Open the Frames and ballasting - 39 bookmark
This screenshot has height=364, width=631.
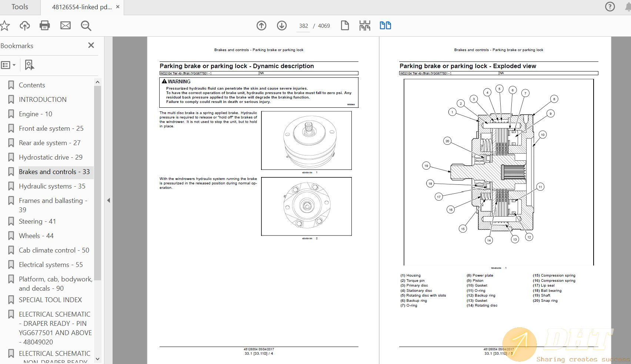(x=53, y=205)
